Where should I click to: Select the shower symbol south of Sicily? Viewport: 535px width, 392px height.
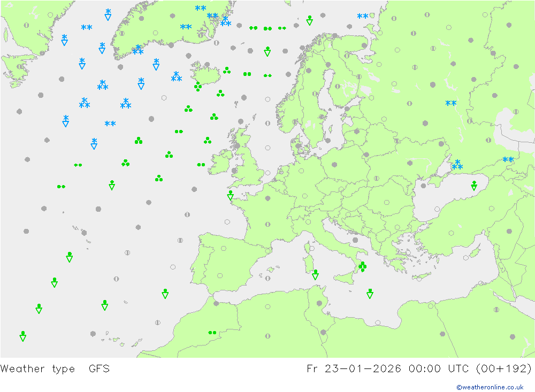tap(370, 294)
